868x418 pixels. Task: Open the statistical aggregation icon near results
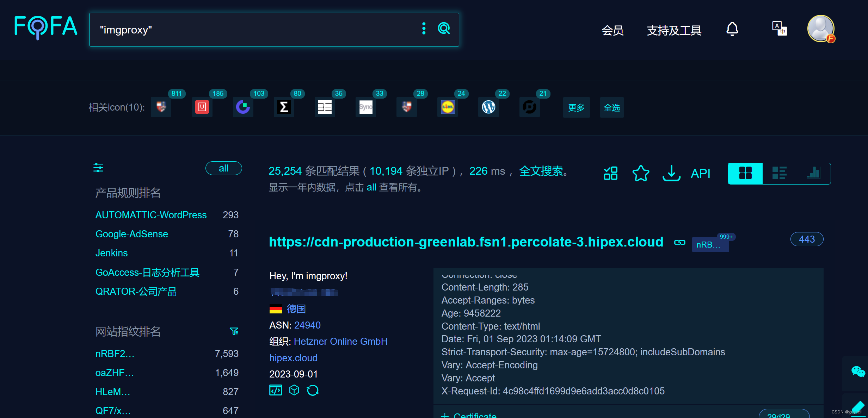[x=610, y=173]
